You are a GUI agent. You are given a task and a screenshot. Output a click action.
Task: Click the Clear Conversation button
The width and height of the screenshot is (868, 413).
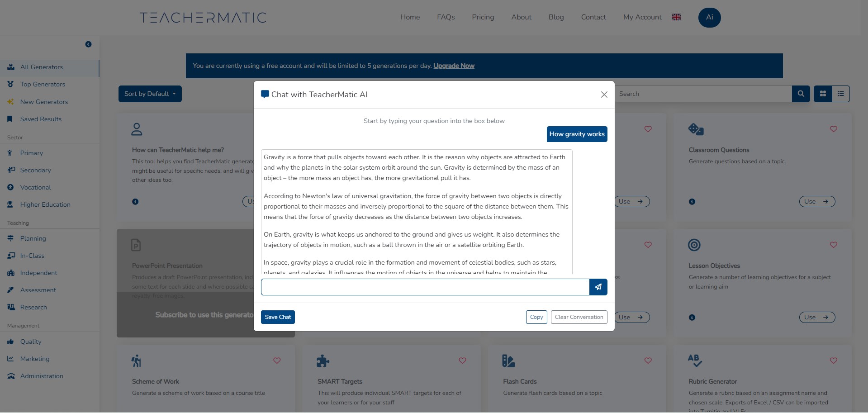click(579, 317)
